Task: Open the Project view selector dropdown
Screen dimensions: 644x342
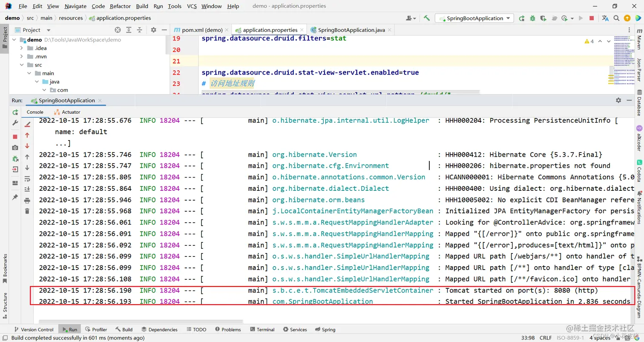Action: click(32, 30)
